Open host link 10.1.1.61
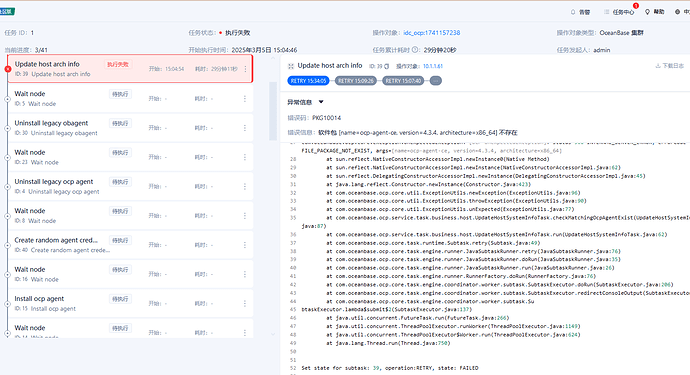The height and width of the screenshot is (375, 690). coord(433,66)
